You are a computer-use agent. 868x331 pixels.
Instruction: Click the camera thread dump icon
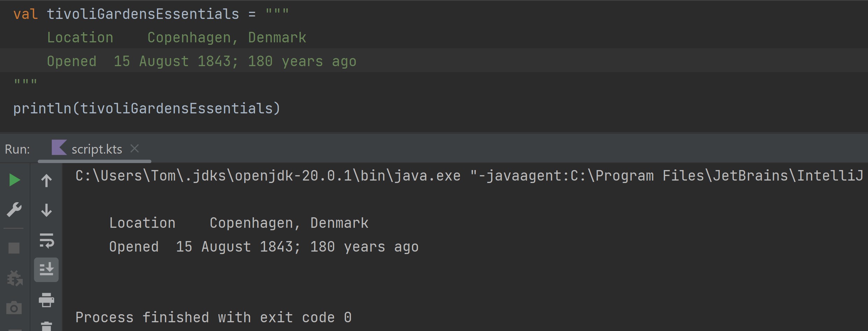[14, 308]
